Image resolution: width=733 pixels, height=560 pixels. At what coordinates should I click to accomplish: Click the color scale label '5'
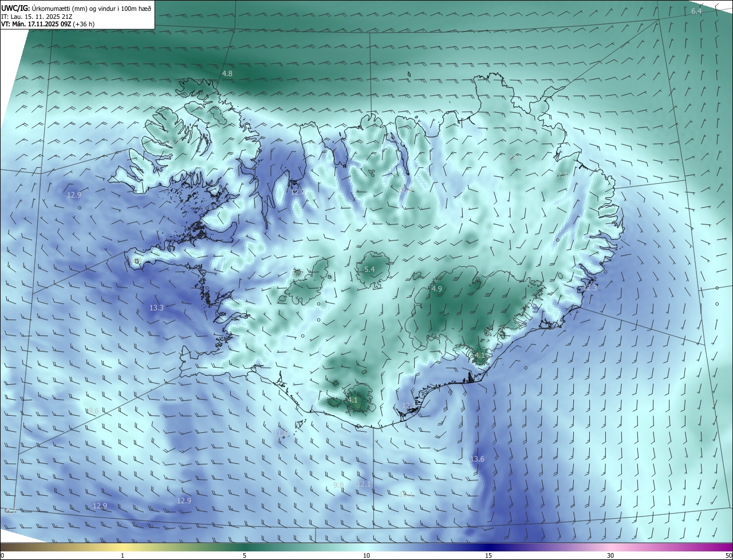(x=245, y=556)
